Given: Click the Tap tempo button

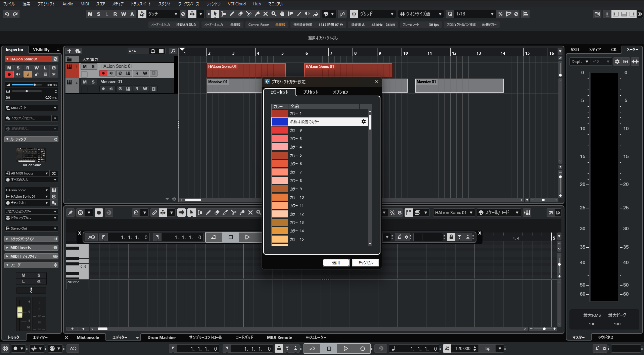Looking at the screenshot, I should click(487, 349).
